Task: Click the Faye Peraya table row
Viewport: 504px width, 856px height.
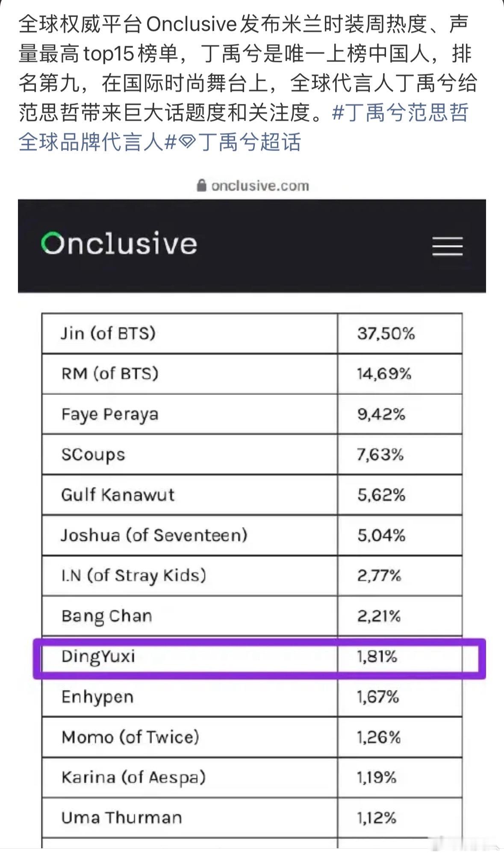Action: [x=252, y=414]
